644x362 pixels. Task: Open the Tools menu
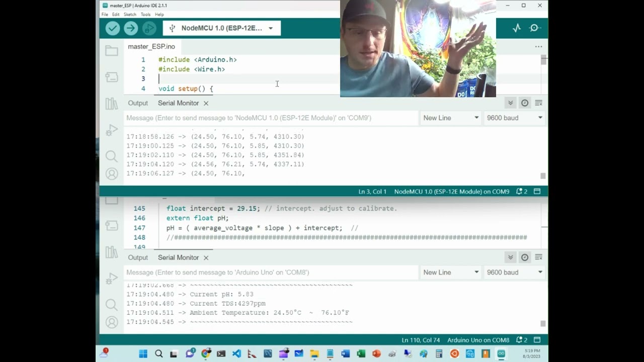(145, 15)
